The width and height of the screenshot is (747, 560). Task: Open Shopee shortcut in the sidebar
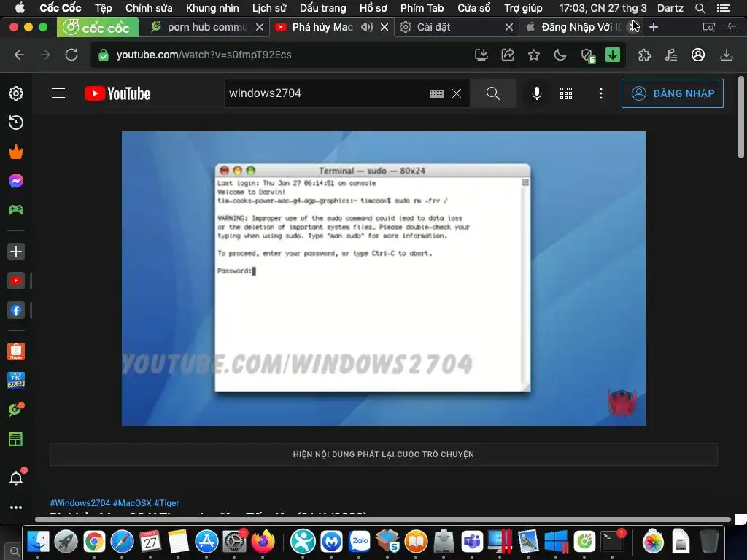point(16,351)
